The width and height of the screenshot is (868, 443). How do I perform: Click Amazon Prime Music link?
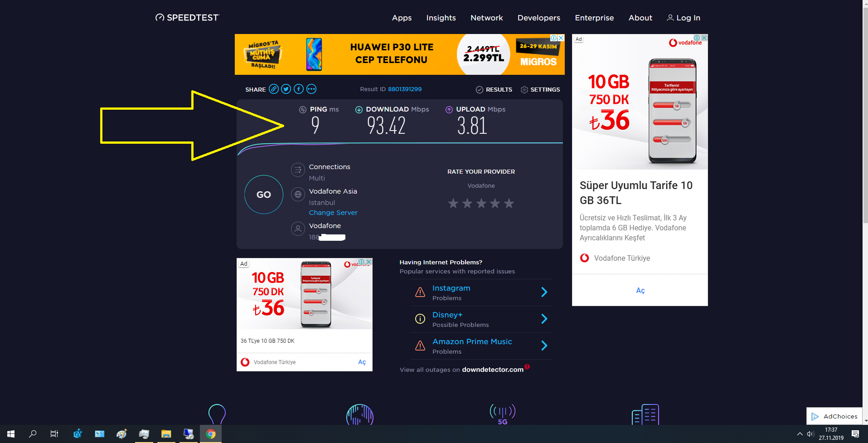coord(472,341)
